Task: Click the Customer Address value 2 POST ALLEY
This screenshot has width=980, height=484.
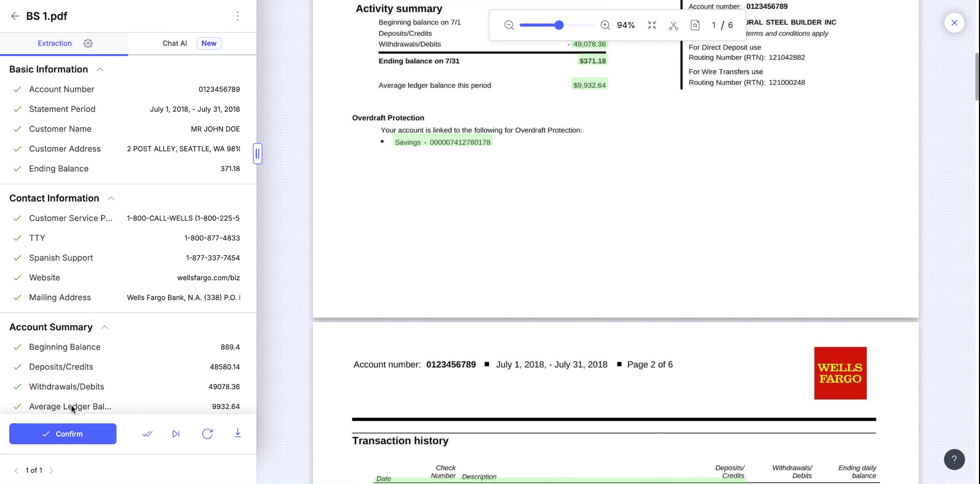Action: coord(183,149)
